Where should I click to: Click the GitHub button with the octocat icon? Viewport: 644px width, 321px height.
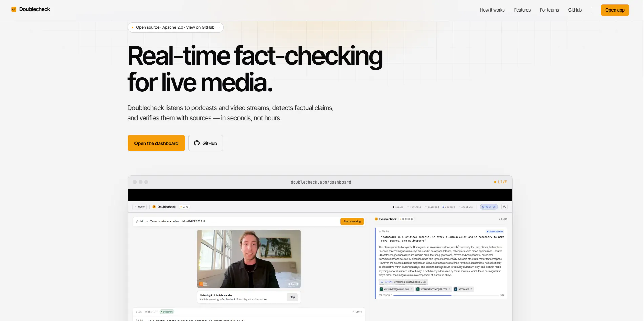[x=206, y=143]
